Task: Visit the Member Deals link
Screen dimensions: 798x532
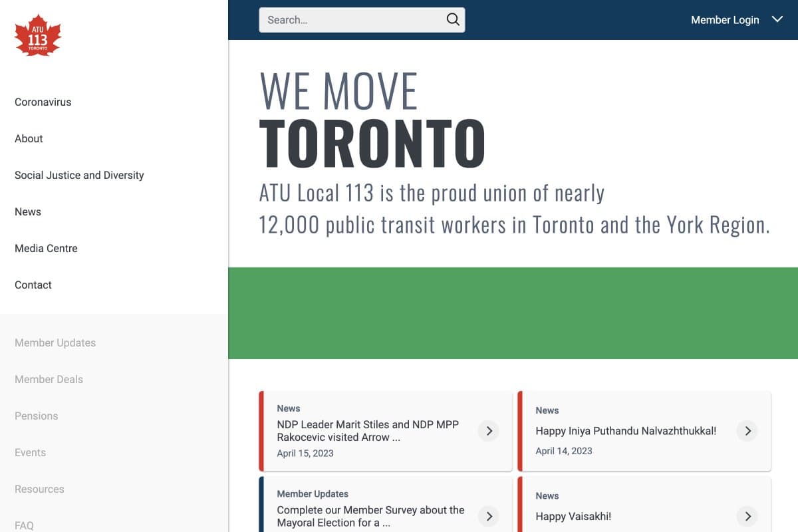Action: pyautogui.click(x=49, y=380)
